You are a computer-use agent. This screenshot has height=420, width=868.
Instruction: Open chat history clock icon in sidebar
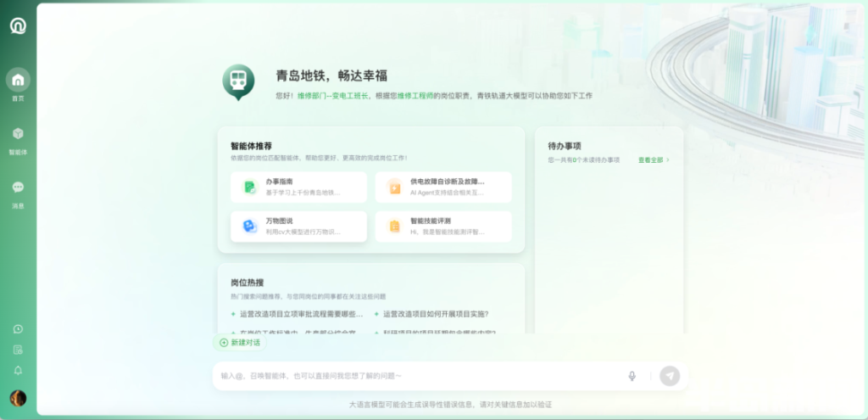click(19, 328)
